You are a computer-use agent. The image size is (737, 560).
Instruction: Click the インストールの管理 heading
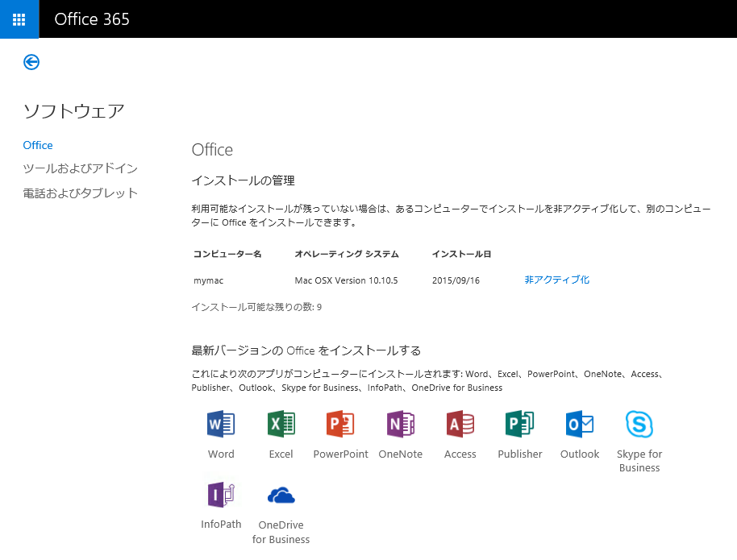pos(243,180)
